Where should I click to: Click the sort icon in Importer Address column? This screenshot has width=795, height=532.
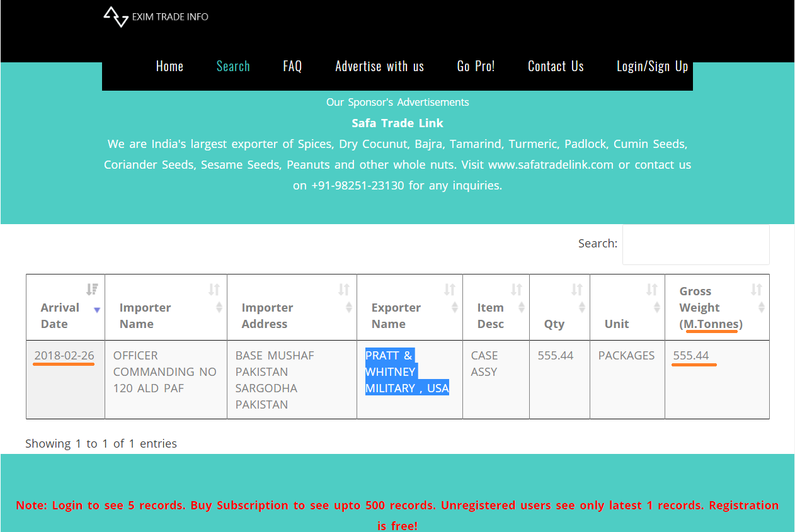point(344,290)
